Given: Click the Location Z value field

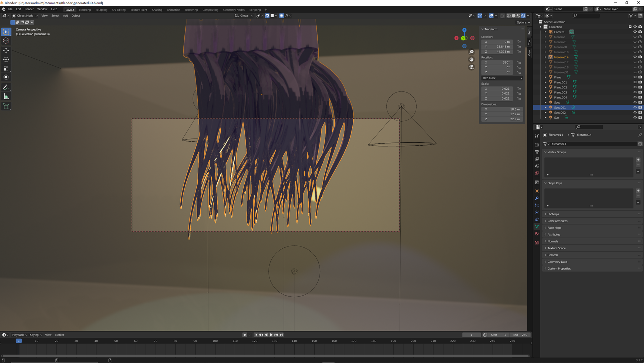Looking at the screenshot, I should coord(497,52).
